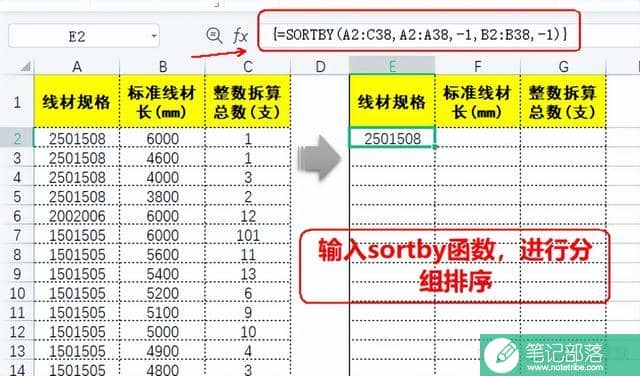Screen dimensions: 640x376
Task: Click the Name Box showing E2
Action: [x=84, y=36]
